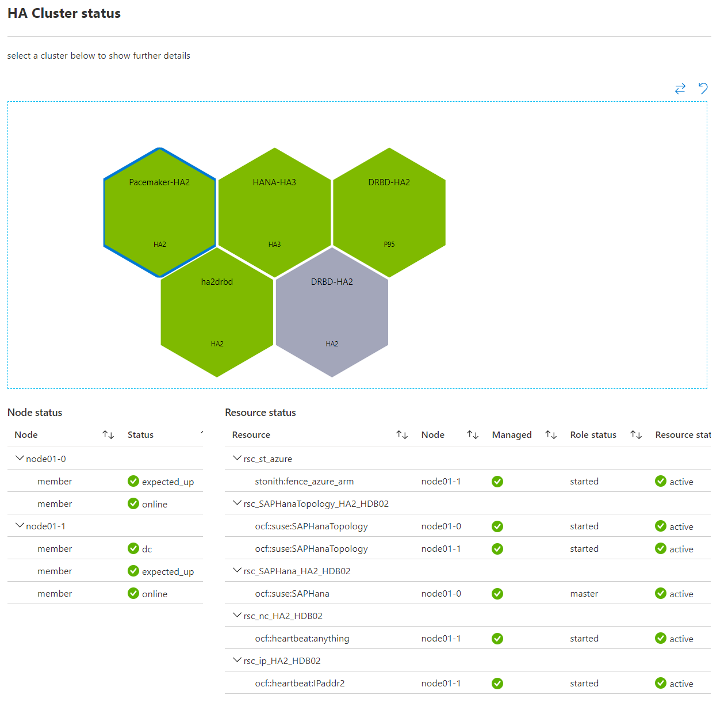Select the HANA-HA3 hexagon
This screenshot has height=710, width=728.
tap(275, 212)
